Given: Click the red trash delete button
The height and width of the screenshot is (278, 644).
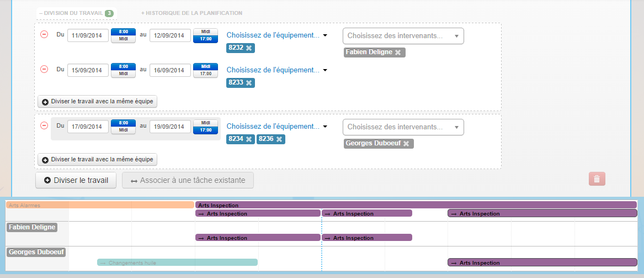Looking at the screenshot, I should [x=597, y=179].
